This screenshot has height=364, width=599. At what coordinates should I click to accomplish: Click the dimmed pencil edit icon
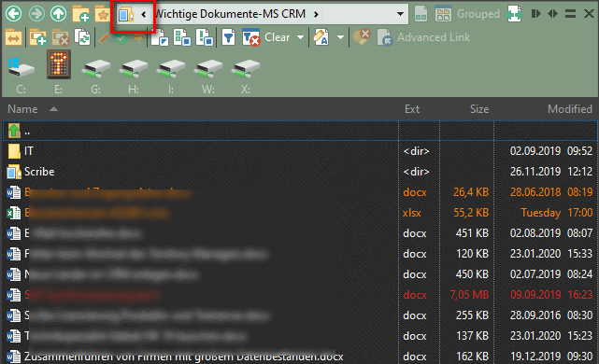[x=103, y=37]
